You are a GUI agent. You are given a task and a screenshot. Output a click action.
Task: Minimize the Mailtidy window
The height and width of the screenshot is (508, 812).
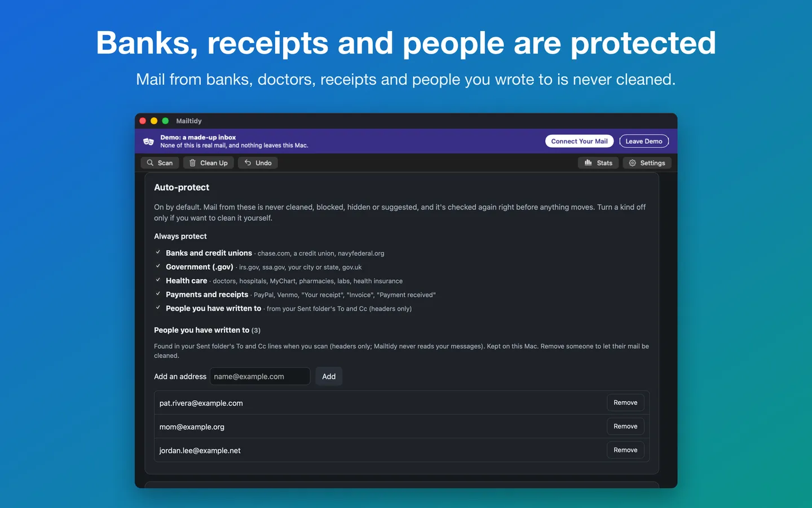click(x=154, y=121)
